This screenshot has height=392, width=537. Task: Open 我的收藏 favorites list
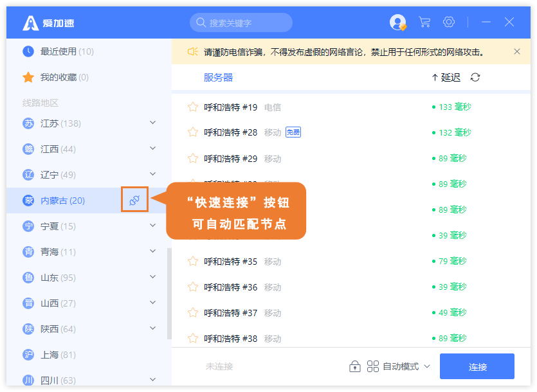tap(55, 77)
